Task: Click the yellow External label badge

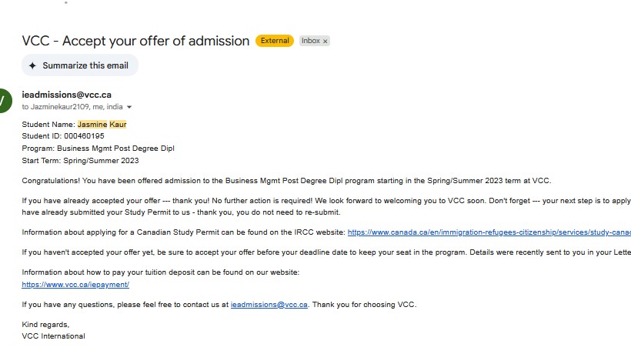Action: click(x=275, y=41)
